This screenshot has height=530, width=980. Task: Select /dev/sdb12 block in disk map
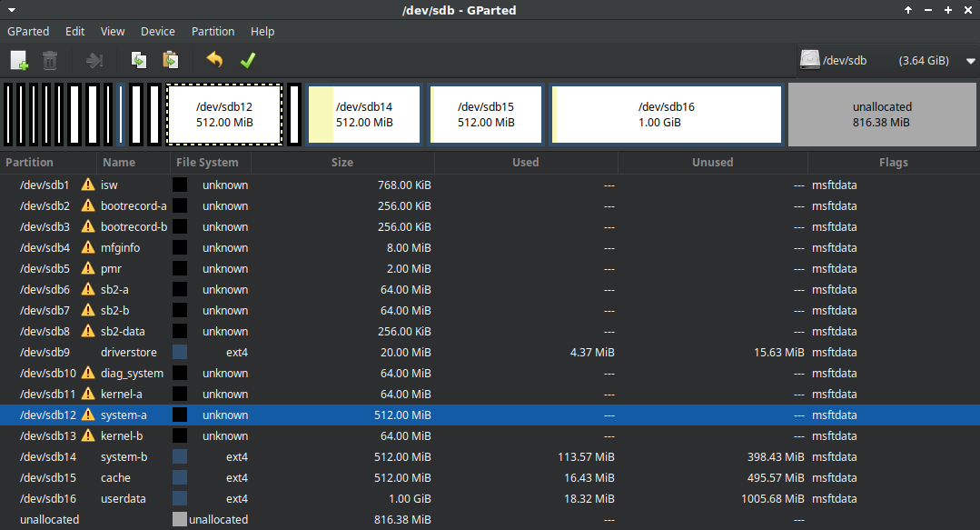click(x=224, y=115)
